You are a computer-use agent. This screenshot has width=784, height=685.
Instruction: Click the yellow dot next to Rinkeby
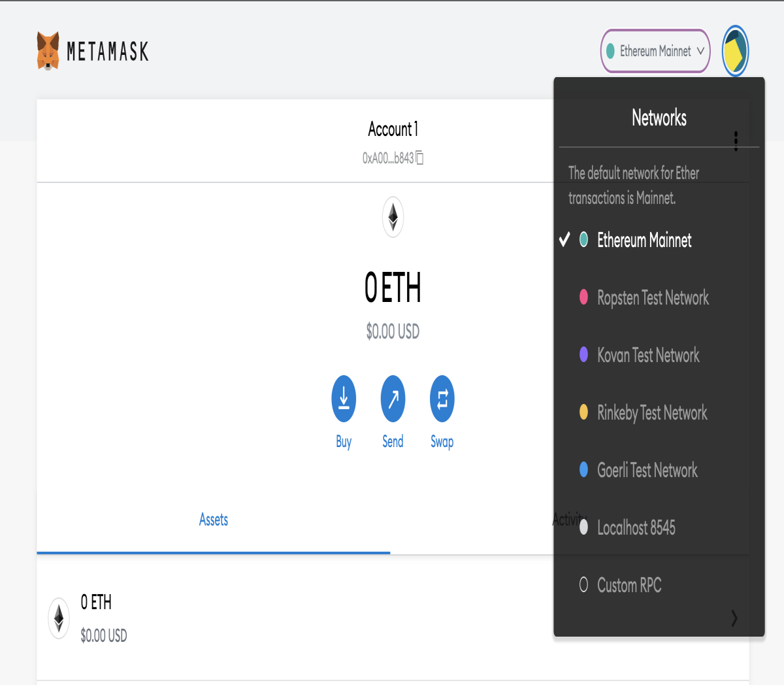(583, 412)
